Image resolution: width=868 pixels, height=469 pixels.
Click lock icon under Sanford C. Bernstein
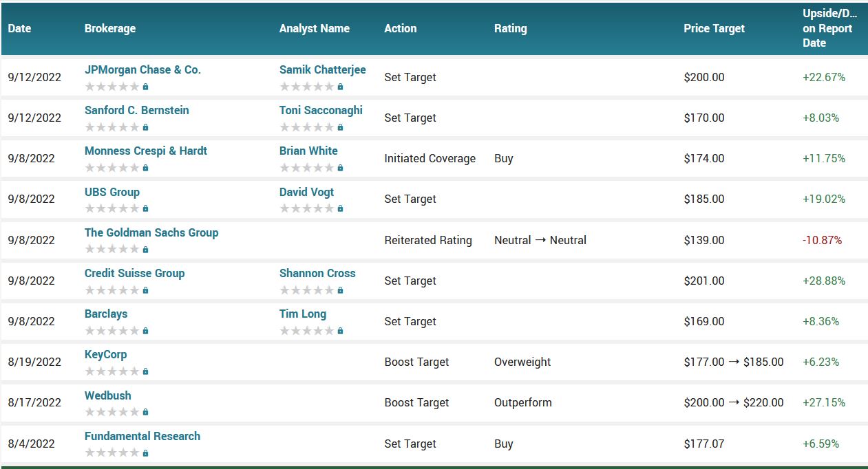click(145, 128)
